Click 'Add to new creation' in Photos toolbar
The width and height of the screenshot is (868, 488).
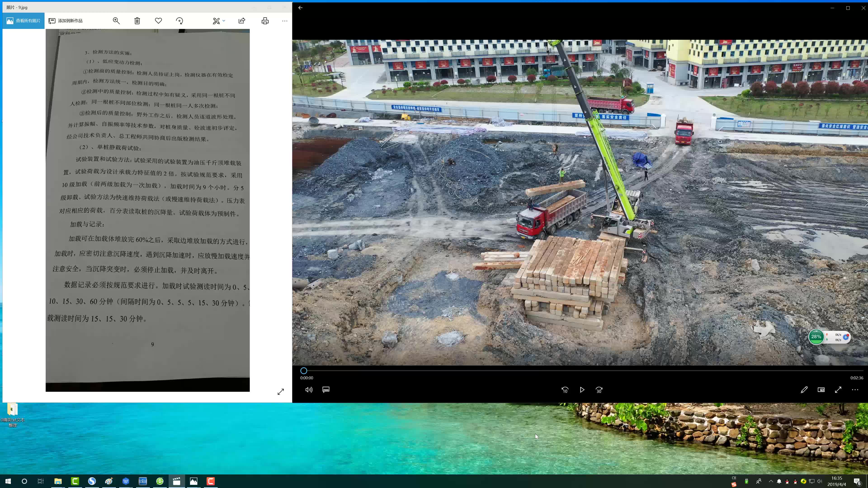66,21
